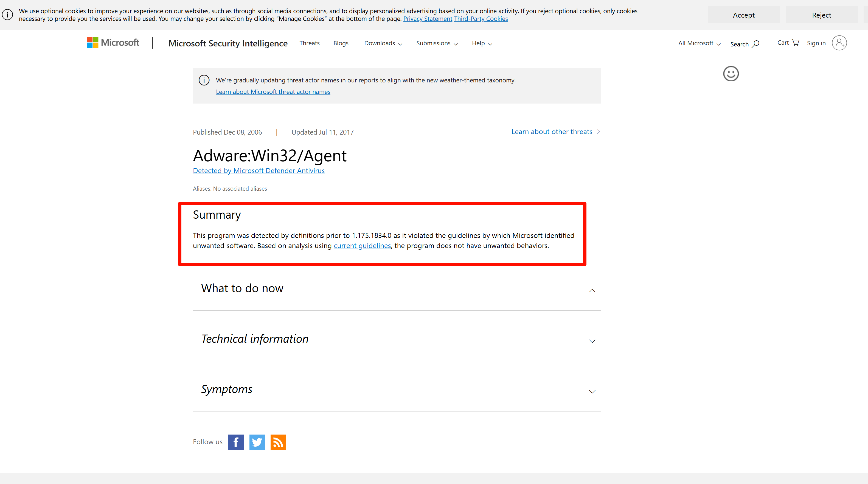
Task: Open Microsoft Security Intelligence home link
Action: (x=228, y=43)
